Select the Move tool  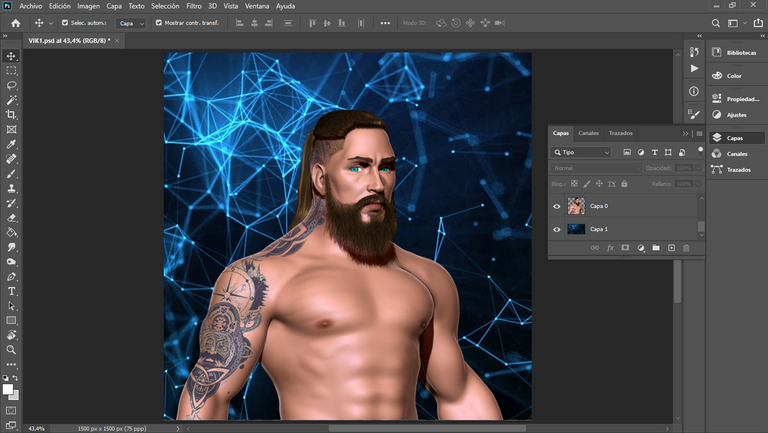click(11, 56)
